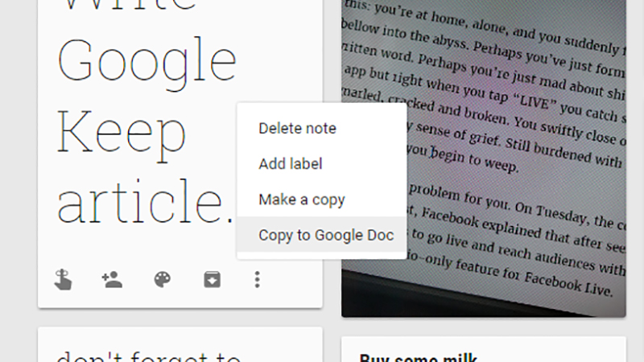The height and width of the screenshot is (362, 644).
Task: Select Add label menu entry
Action: coord(322,164)
